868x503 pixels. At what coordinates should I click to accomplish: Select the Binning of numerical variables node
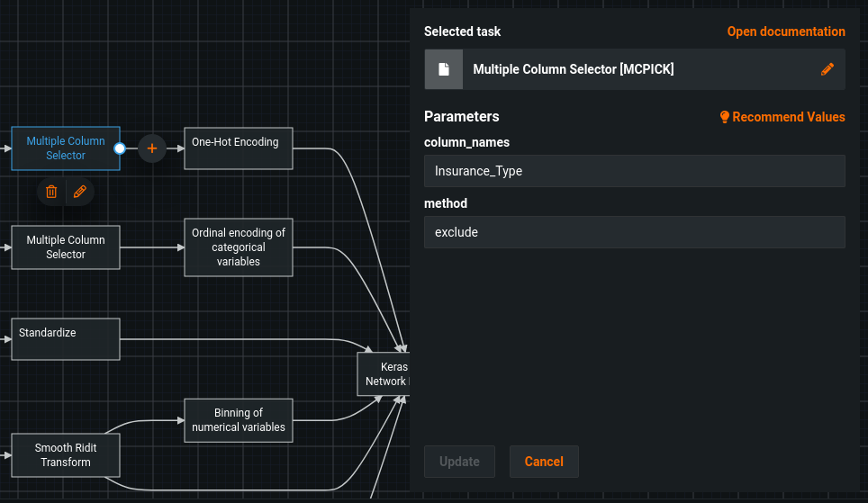(239, 420)
